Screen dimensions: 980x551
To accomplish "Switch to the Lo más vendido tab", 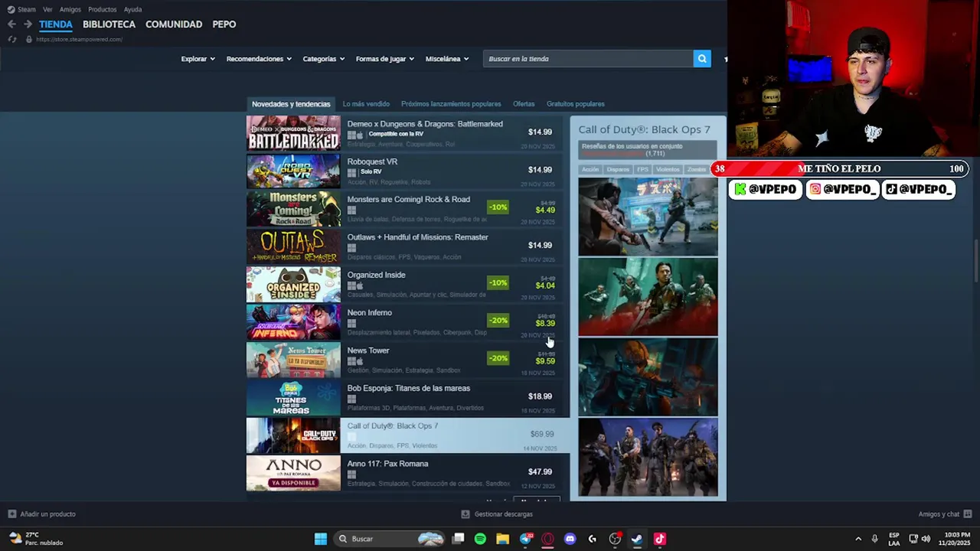I will point(366,104).
